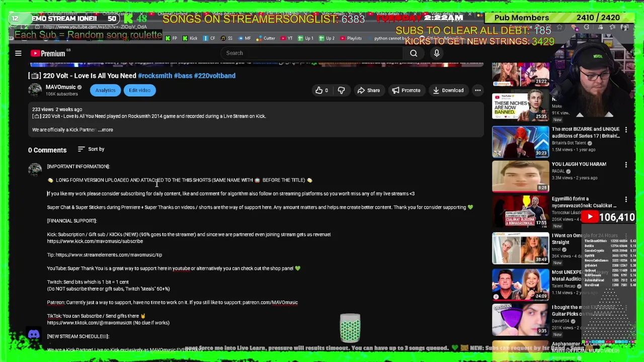Screen dimensions: 644x362
Task: Click 'The most BIZARRE and UNIQUE' title
Action: coord(586,132)
